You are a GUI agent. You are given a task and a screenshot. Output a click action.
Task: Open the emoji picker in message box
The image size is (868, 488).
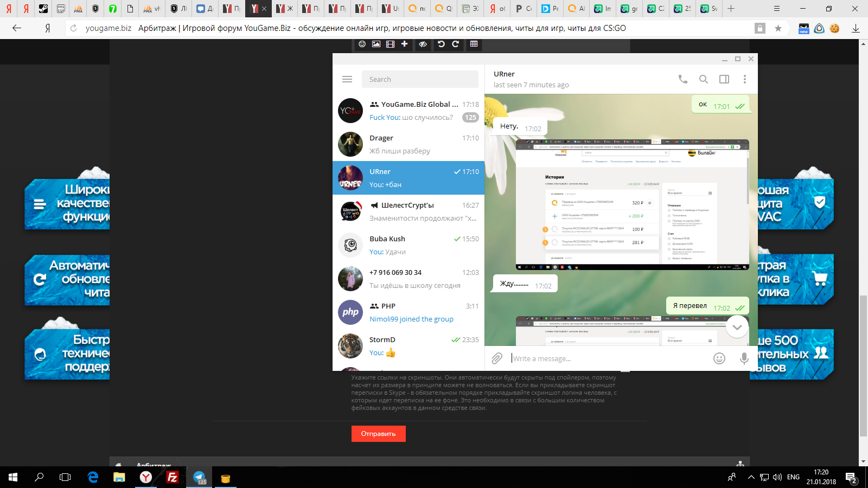[719, 358]
